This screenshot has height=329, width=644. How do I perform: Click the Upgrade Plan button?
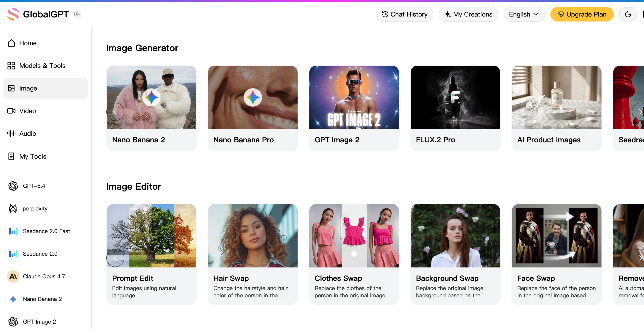[x=582, y=14]
